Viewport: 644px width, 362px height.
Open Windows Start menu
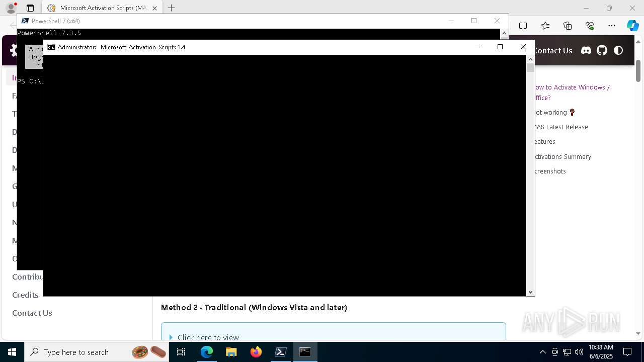12,352
